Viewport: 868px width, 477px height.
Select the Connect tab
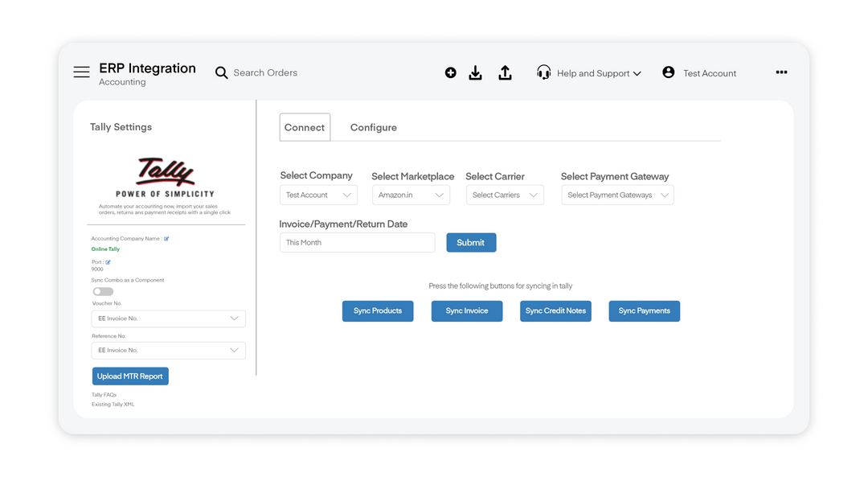305,127
